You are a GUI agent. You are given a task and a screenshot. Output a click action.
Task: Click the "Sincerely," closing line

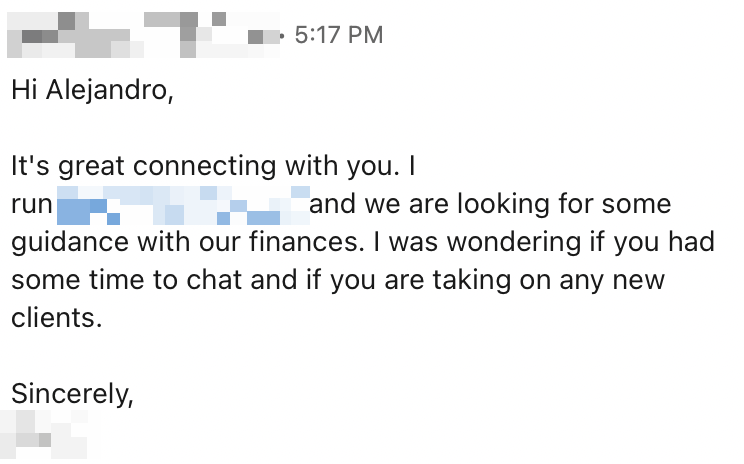[x=72, y=395]
